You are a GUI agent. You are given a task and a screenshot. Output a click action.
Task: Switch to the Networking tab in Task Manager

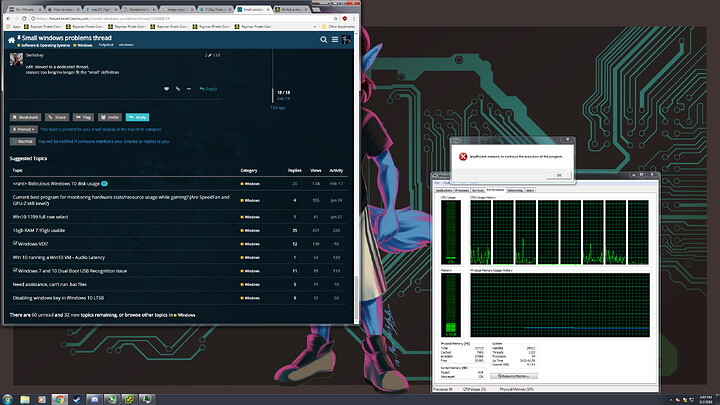515,190
